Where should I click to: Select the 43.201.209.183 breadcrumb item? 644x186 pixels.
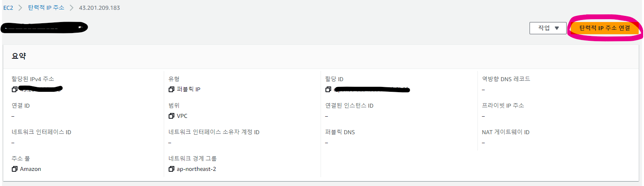[99, 8]
